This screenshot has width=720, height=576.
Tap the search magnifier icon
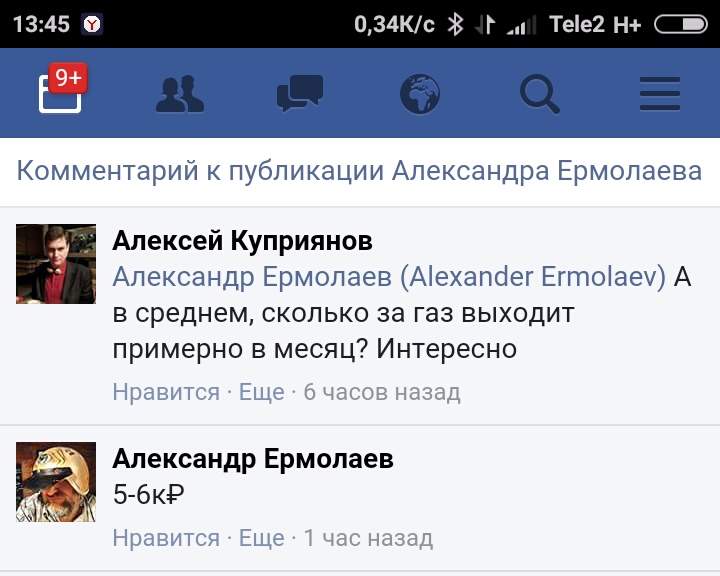pyautogui.click(x=540, y=94)
